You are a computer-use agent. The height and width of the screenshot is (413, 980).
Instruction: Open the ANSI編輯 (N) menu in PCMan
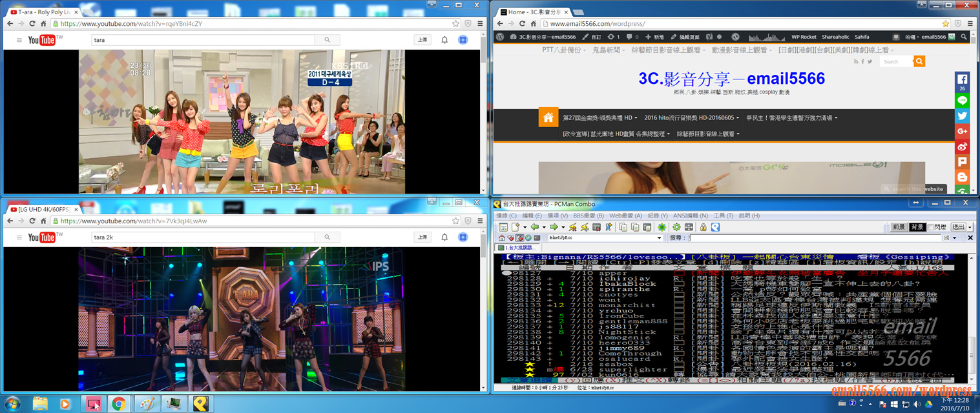pos(690,216)
